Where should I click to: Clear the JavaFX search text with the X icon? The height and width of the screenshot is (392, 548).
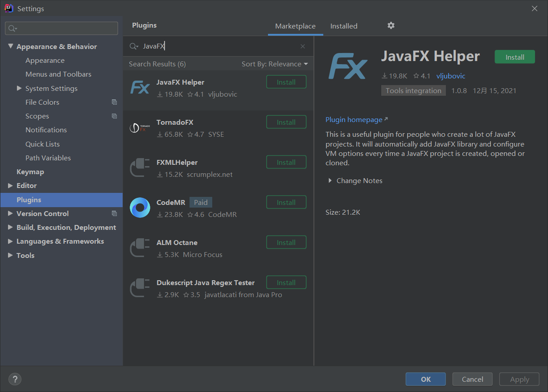point(303,46)
